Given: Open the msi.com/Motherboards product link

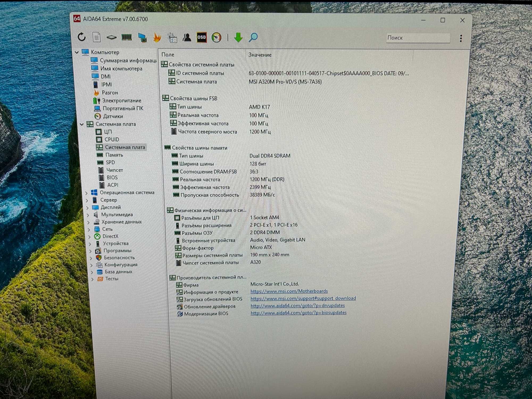Looking at the screenshot, I should (289, 291).
